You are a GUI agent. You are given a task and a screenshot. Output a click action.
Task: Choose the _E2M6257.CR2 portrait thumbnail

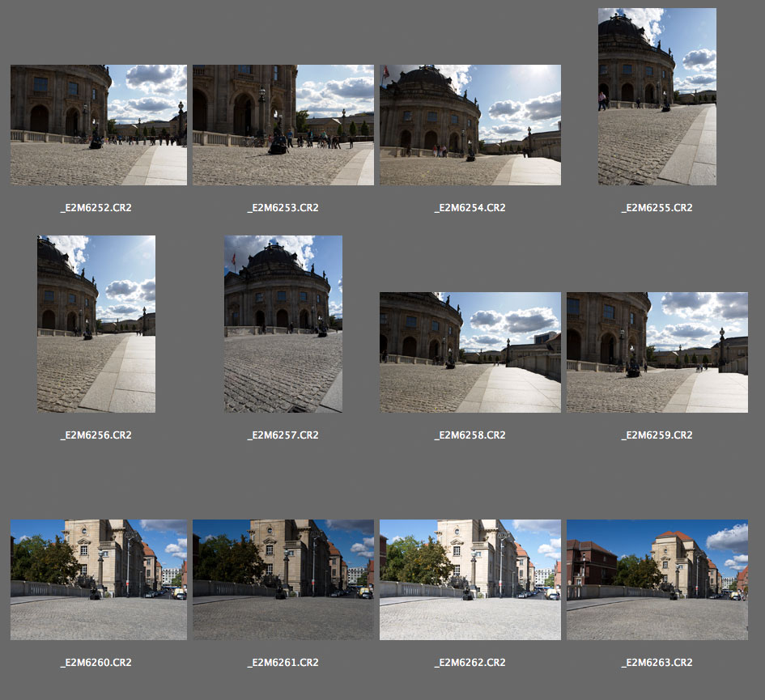coord(283,324)
